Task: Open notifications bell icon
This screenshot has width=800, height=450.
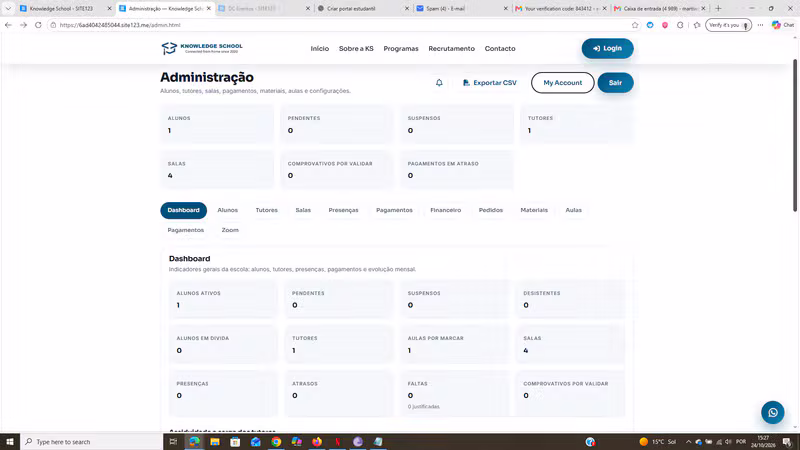Action: pos(439,83)
